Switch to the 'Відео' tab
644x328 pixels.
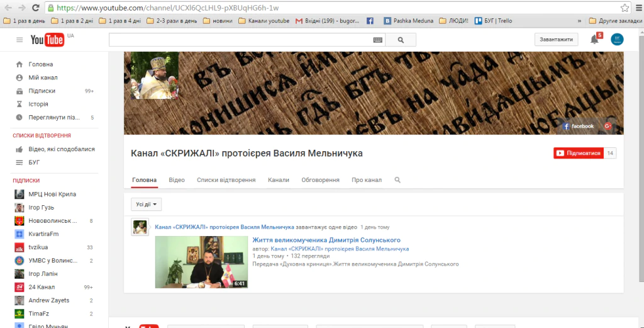177,180
